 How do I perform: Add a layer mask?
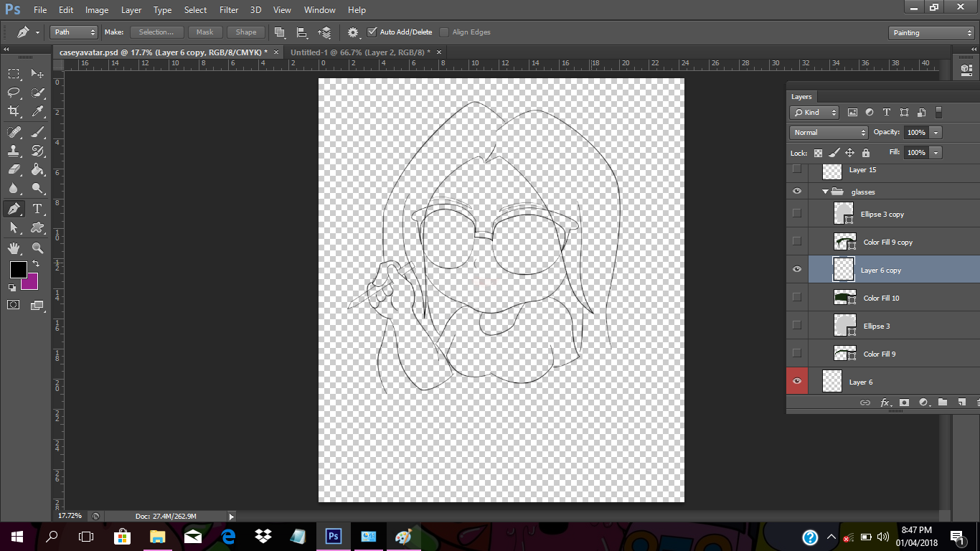pos(904,402)
